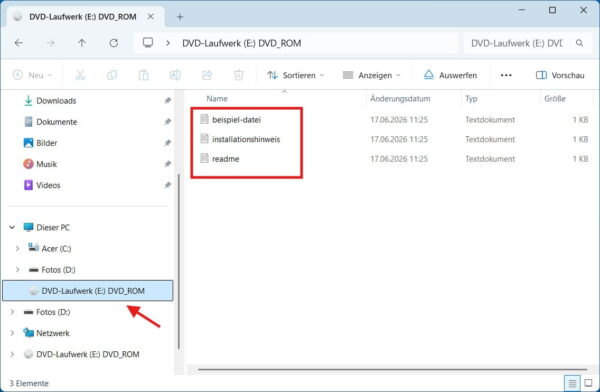600x392 pixels.
Task: Sort by the Größe column header
Action: [x=555, y=98]
